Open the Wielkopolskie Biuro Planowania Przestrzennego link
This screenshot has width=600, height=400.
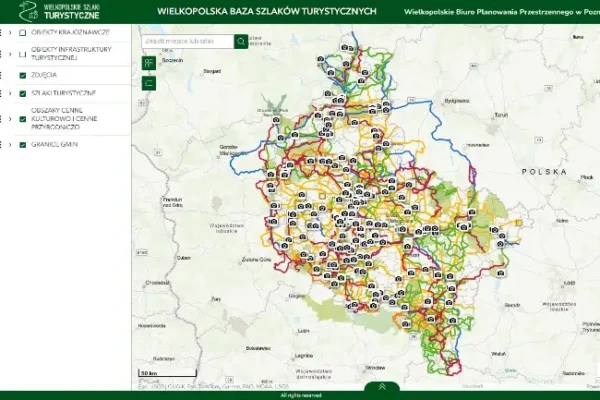coord(502,12)
